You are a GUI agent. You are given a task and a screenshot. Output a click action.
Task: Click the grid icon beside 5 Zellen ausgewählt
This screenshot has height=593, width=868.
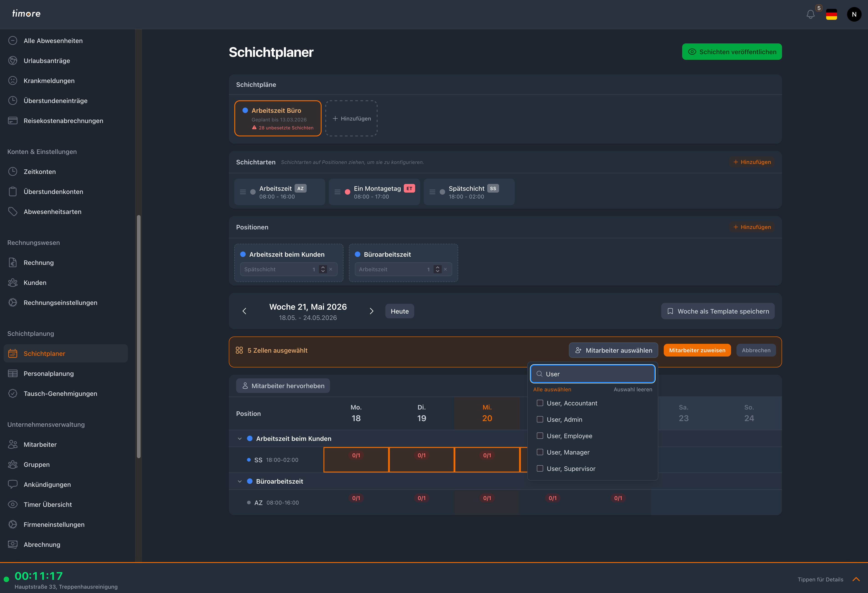pos(239,350)
